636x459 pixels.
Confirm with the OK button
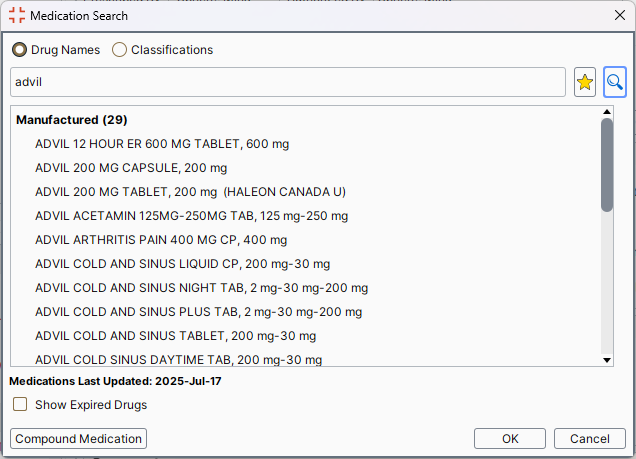pyautogui.click(x=510, y=439)
